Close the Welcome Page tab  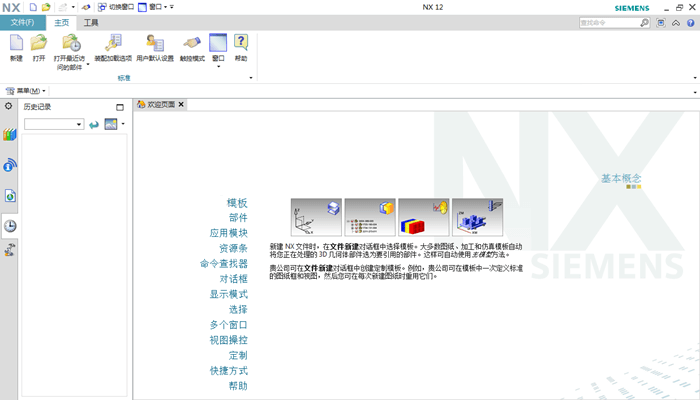(x=181, y=104)
